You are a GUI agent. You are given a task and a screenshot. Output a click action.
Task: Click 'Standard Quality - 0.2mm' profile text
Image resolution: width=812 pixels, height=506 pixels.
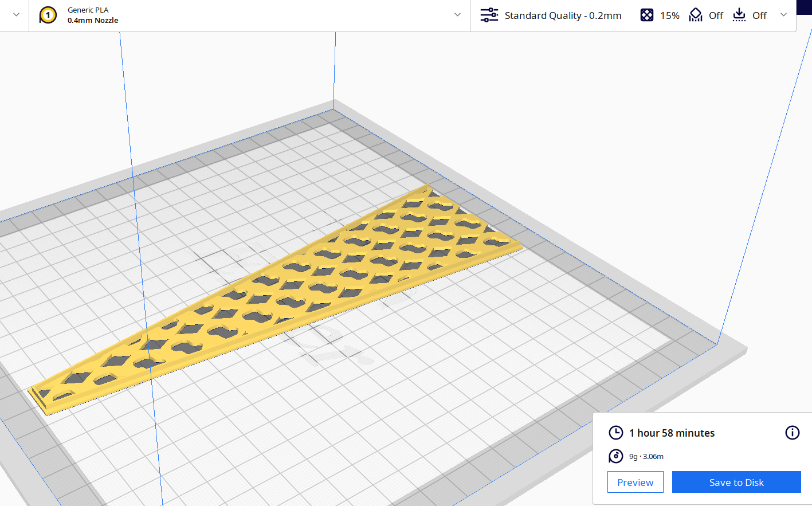point(563,15)
